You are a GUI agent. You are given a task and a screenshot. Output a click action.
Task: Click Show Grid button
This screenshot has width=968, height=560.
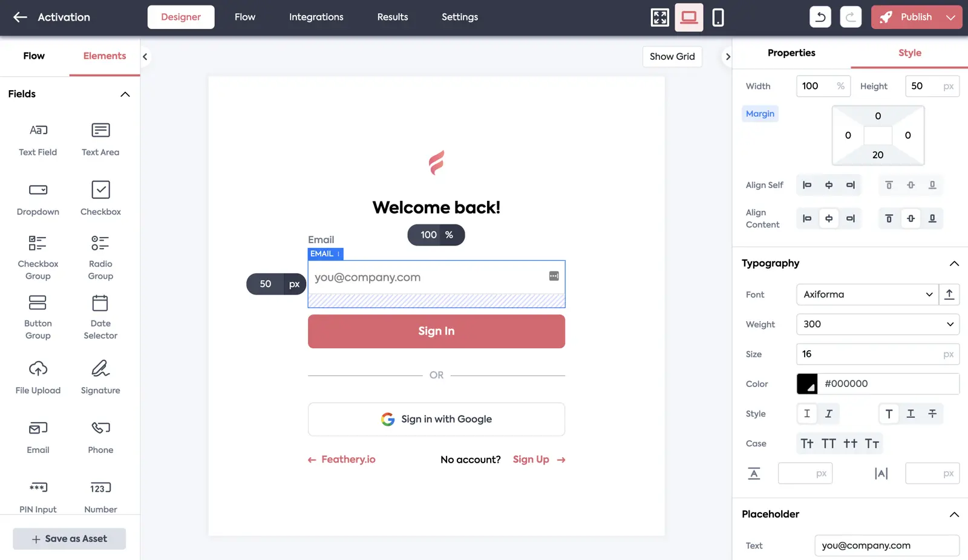(672, 56)
